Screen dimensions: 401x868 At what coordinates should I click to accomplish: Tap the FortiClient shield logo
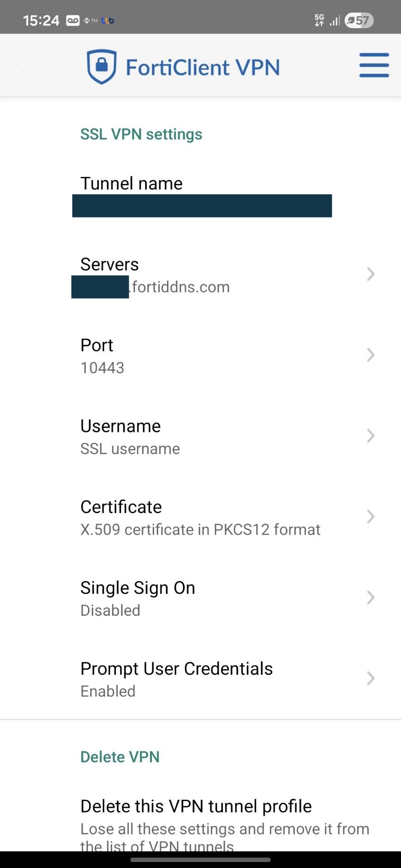(x=102, y=67)
